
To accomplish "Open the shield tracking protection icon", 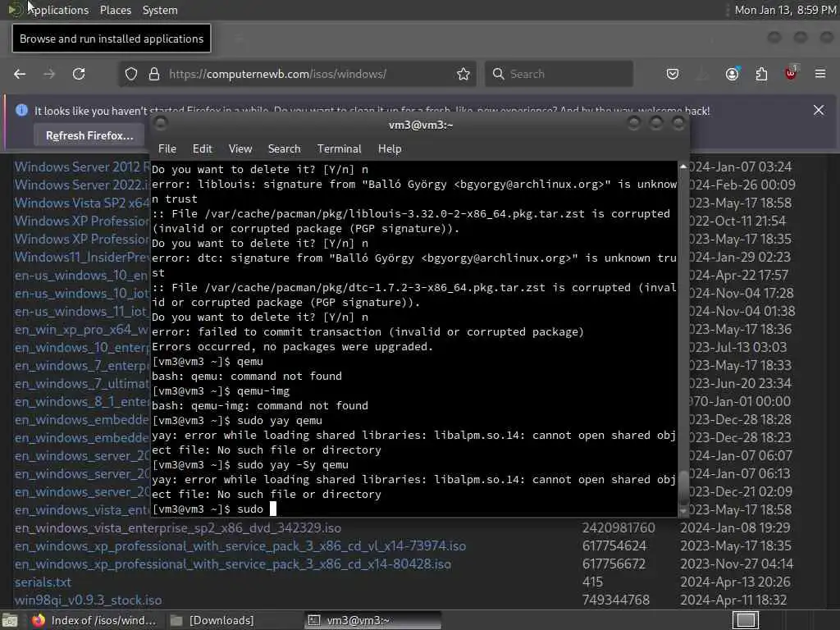I will point(131,74).
